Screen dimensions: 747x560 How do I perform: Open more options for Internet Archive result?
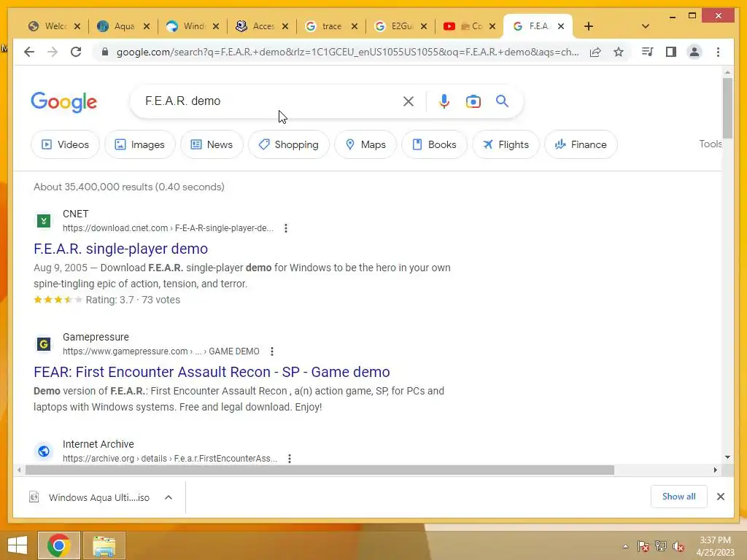[290, 459]
